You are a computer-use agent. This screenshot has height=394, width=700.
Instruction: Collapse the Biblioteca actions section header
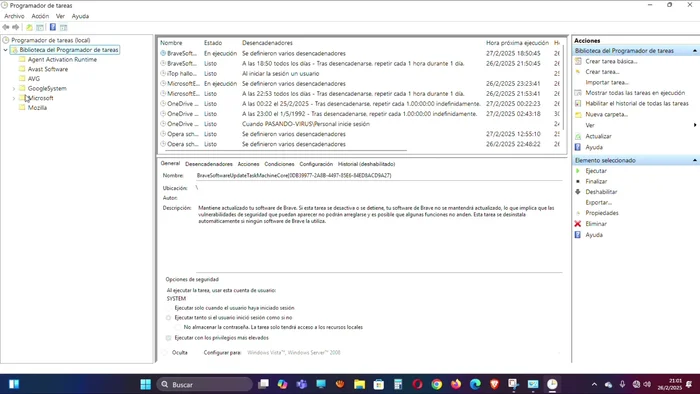coord(695,51)
